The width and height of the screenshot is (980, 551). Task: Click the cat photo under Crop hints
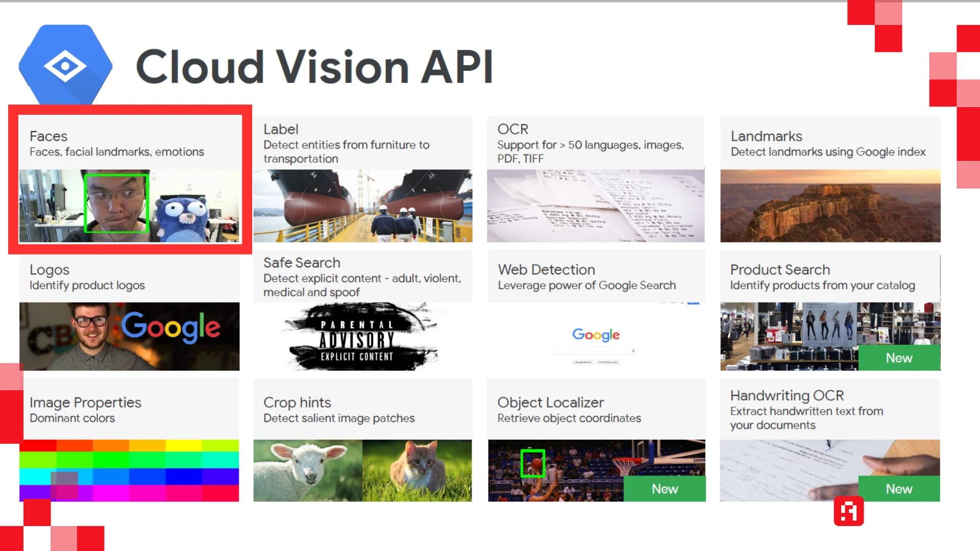pos(417,470)
